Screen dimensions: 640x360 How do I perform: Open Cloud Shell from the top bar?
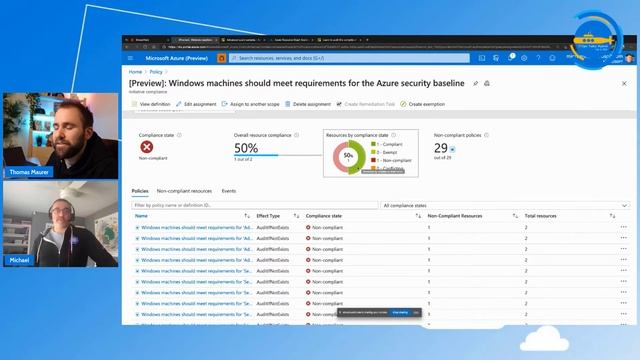[x=482, y=58]
